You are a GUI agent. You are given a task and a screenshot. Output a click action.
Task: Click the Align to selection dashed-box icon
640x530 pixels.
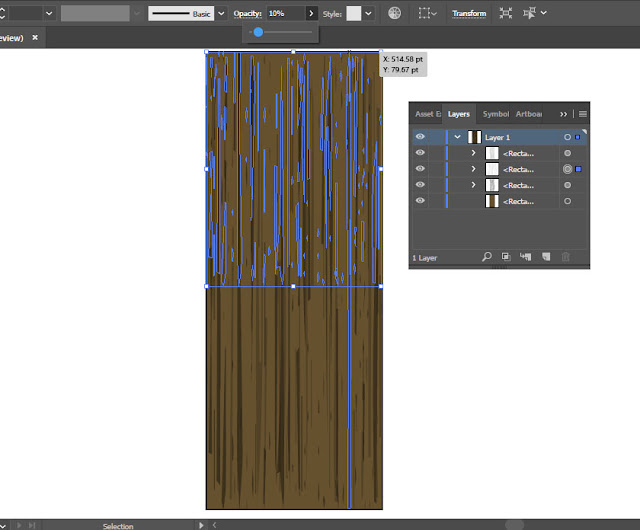tap(424, 13)
